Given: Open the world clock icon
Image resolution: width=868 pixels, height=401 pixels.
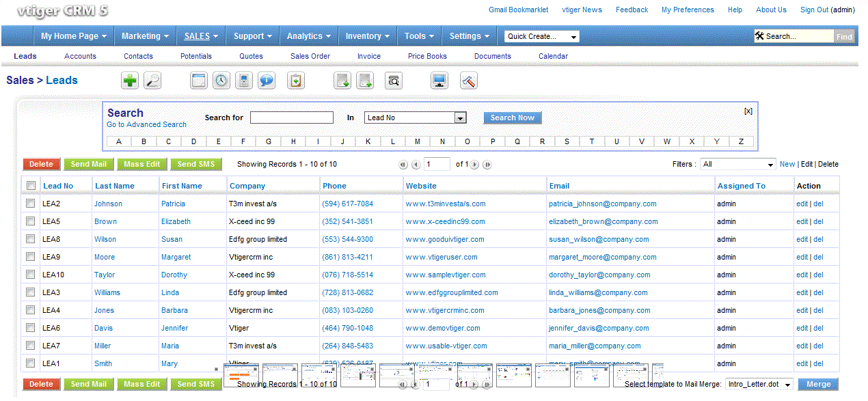Looking at the screenshot, I should pos(221,81).
